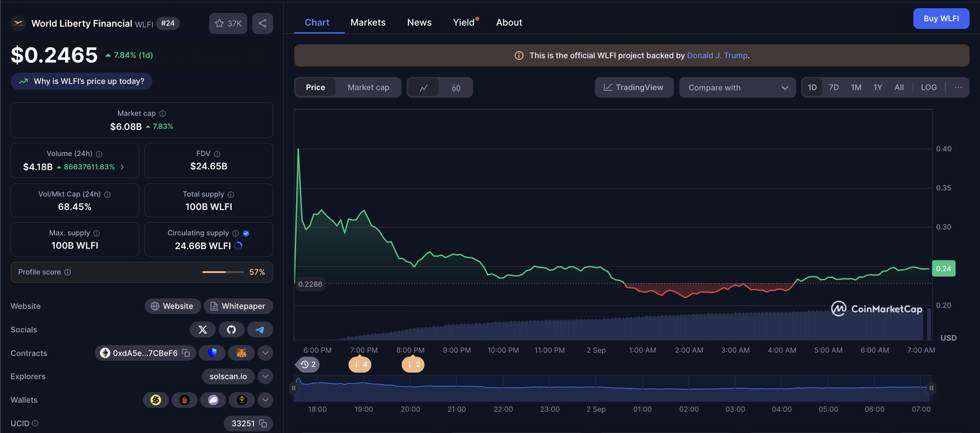
Task: Copy the 0xdA5e contract address
Action: pos(186,353)
